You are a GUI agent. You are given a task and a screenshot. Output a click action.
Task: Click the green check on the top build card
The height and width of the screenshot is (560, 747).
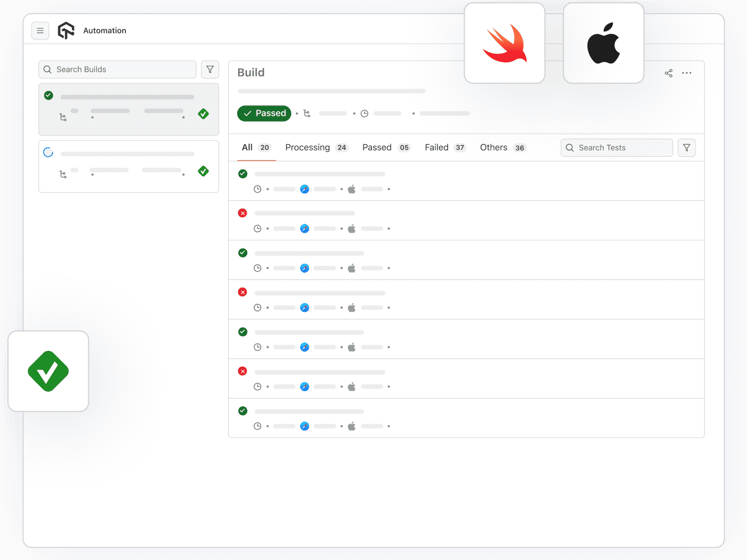[48, 95]
